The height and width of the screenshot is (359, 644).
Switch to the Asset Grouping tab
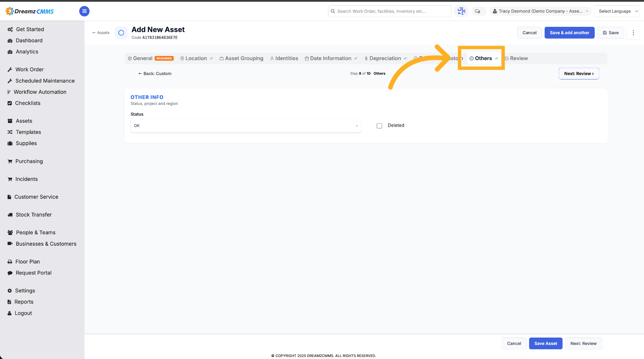coord(241,58)
